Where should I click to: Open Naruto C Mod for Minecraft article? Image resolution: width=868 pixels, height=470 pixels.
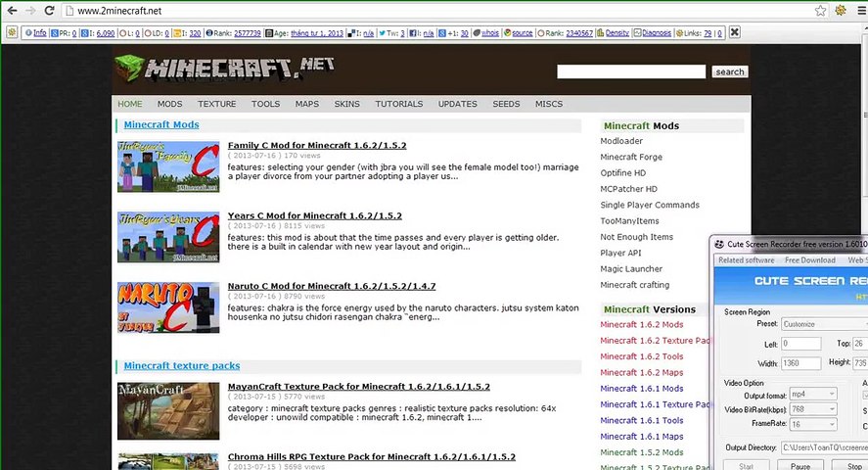[x=332, y=286]
